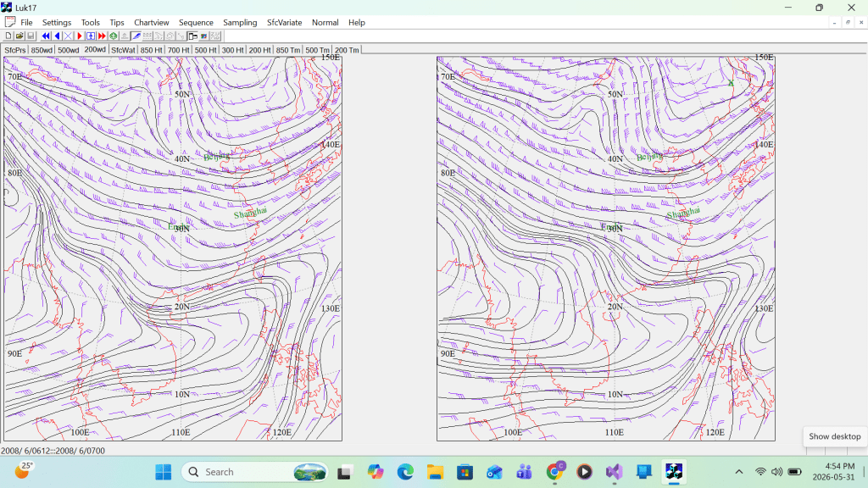Switch to the 850 Tm tab
This screenshot has height=488, width=868.
(288, 50)
